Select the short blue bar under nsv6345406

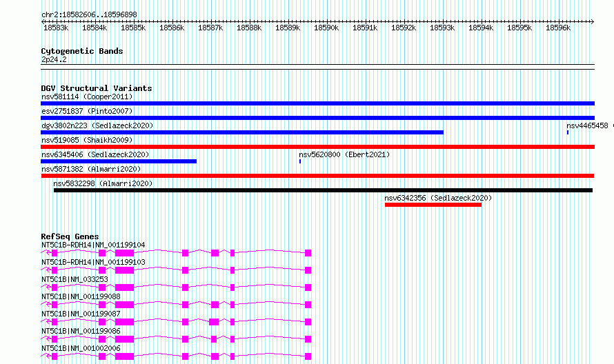(x=119, y=161)
